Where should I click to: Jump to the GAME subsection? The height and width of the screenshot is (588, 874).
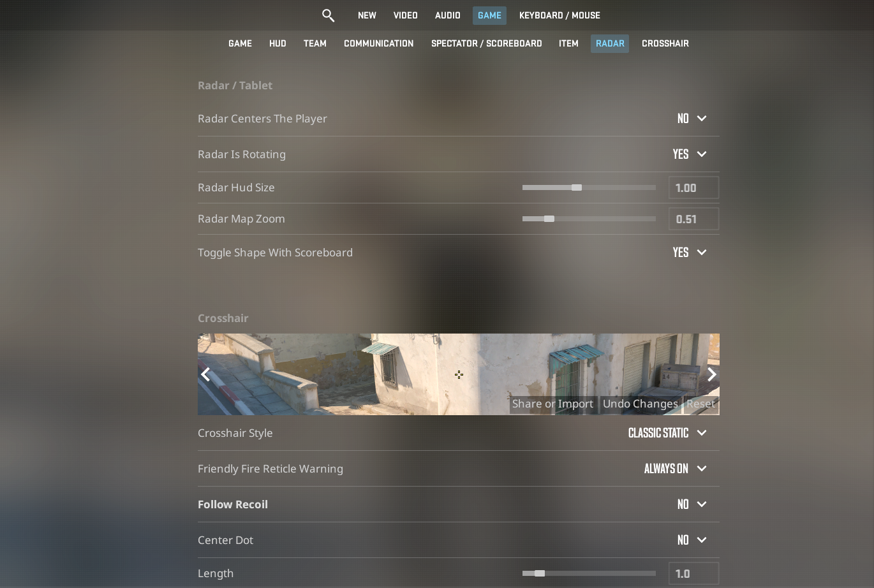(240, 43)
